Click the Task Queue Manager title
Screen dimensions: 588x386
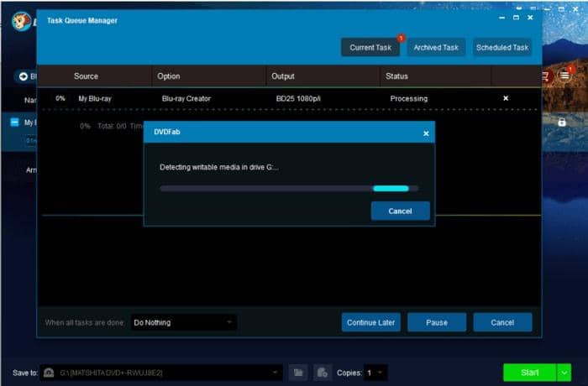tap(82, 21)
